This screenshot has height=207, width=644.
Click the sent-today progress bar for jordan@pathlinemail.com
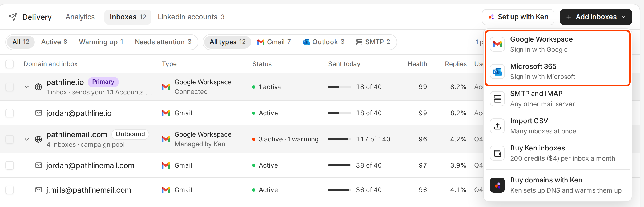[x=340, y=165]
